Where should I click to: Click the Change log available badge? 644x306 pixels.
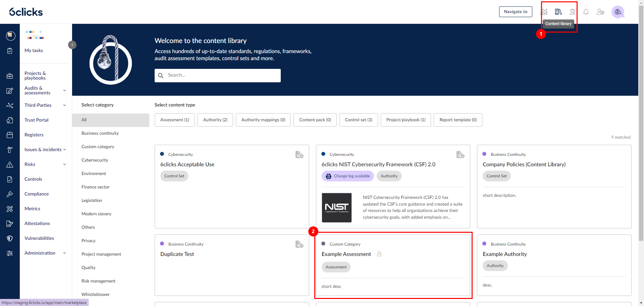point(348,176)
